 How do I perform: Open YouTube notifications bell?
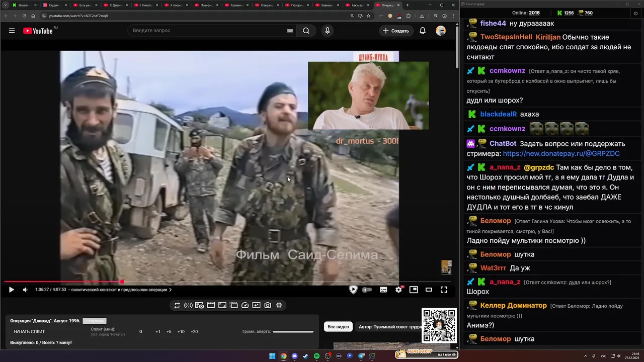(423, 31)
